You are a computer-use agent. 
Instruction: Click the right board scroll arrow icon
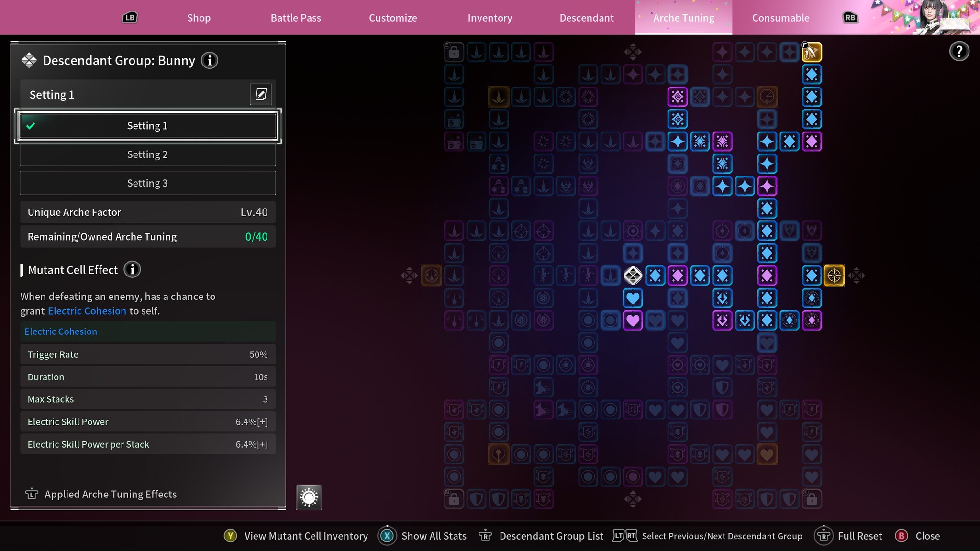856,275
